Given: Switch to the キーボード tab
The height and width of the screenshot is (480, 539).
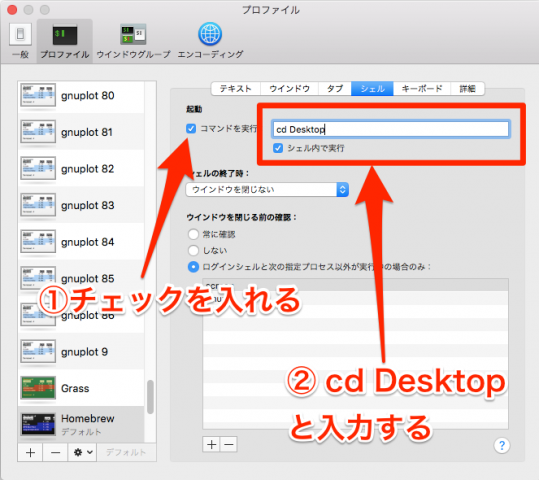Looking at the screenshot, I should tap(422, 89).
